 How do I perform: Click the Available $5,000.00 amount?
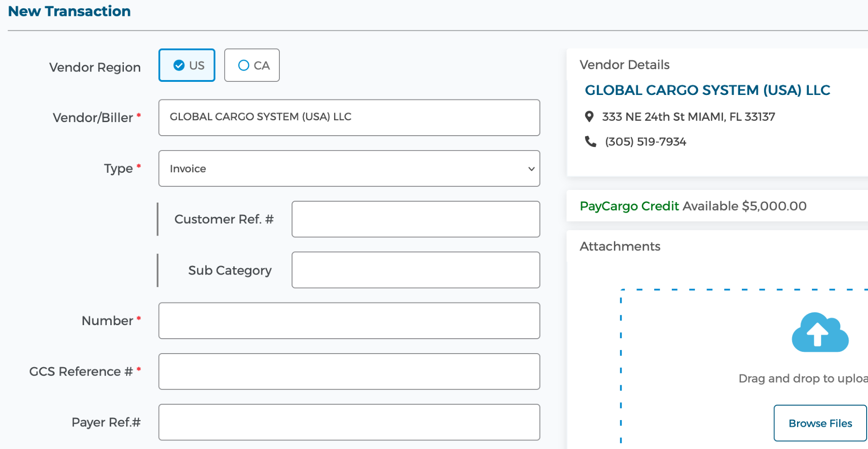pos(744,206)
